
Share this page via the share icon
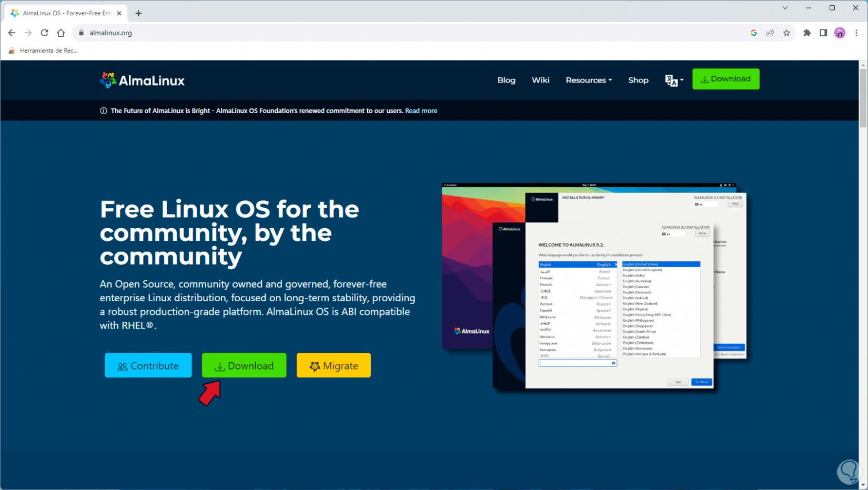pos(770,33)
